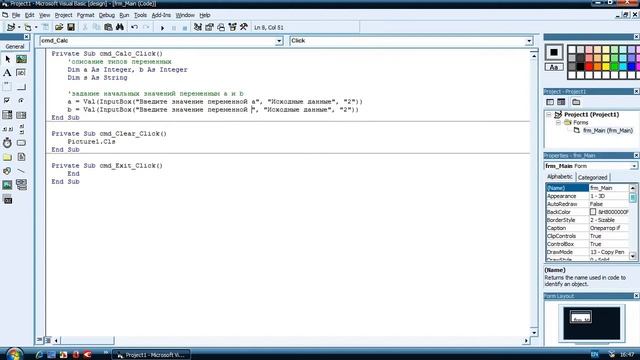
Task: Open the File menu
Action: coord(16,15)
